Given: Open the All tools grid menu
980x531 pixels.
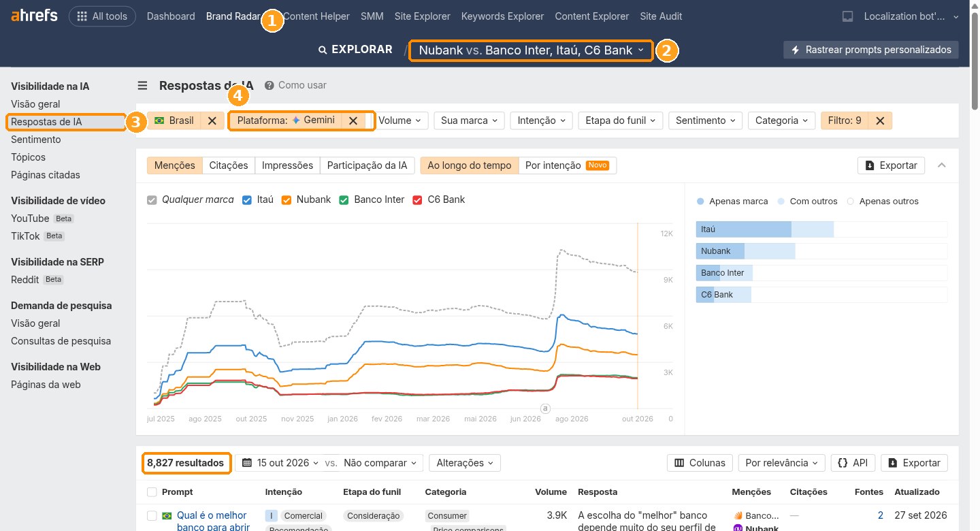Looking at the screenshot, I should (x=102, y=16).
